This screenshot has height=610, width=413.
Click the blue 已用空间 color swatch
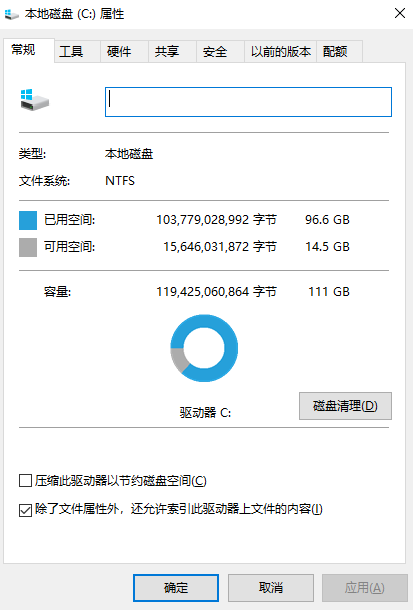click(x=28, y=220)
